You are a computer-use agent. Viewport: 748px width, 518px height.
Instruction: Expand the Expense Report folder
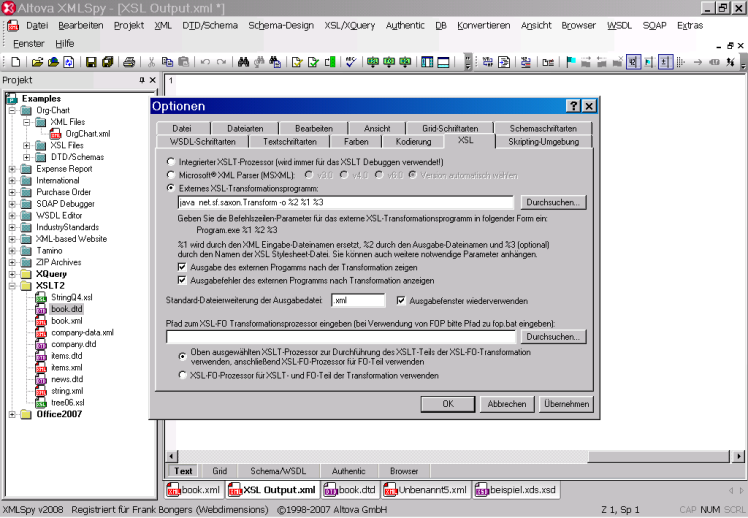tap(12, 169)
